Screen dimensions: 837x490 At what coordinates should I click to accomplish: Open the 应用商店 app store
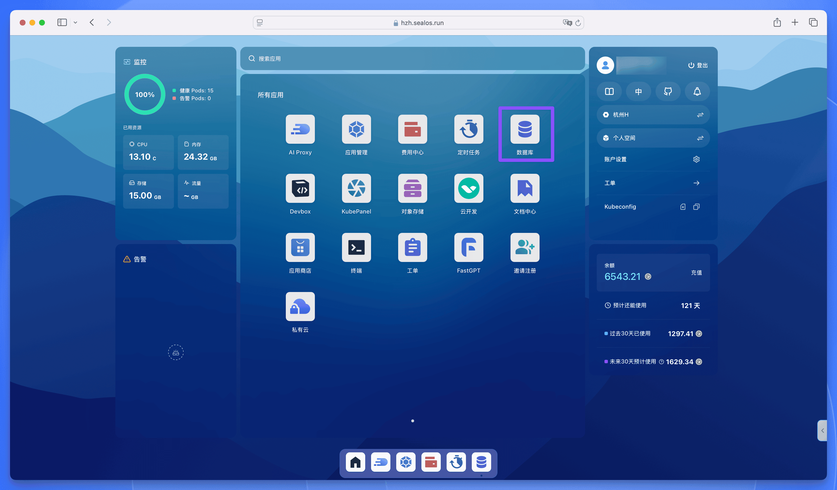click(x=300, y=248)
